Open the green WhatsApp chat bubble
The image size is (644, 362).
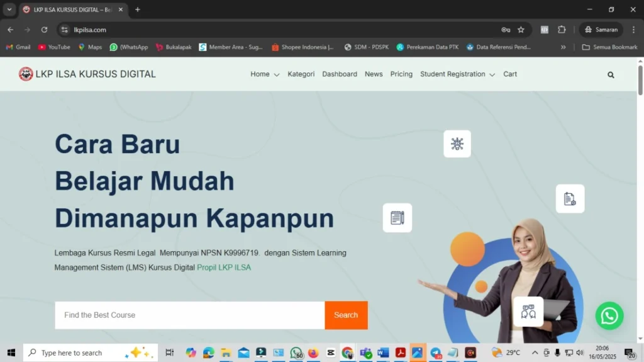[x=609, y=316]
